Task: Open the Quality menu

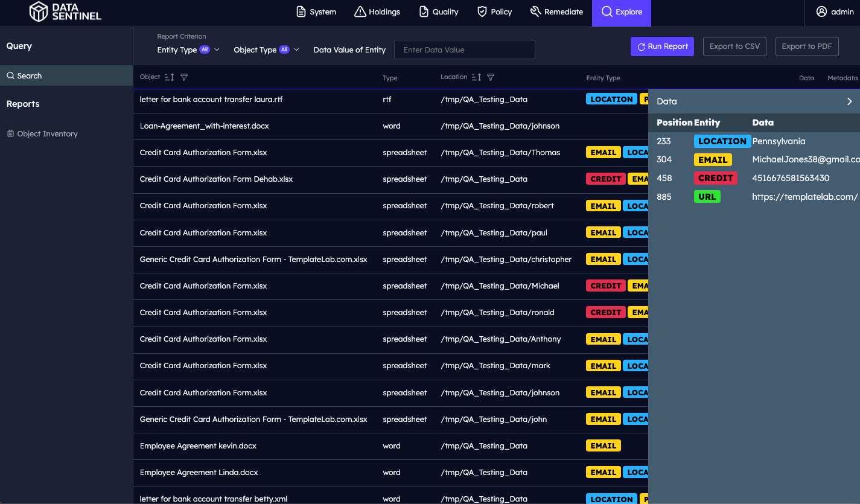Action: 439,12
